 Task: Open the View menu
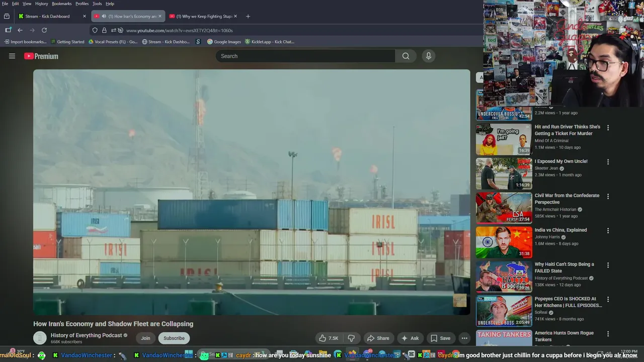click(27, 4)
